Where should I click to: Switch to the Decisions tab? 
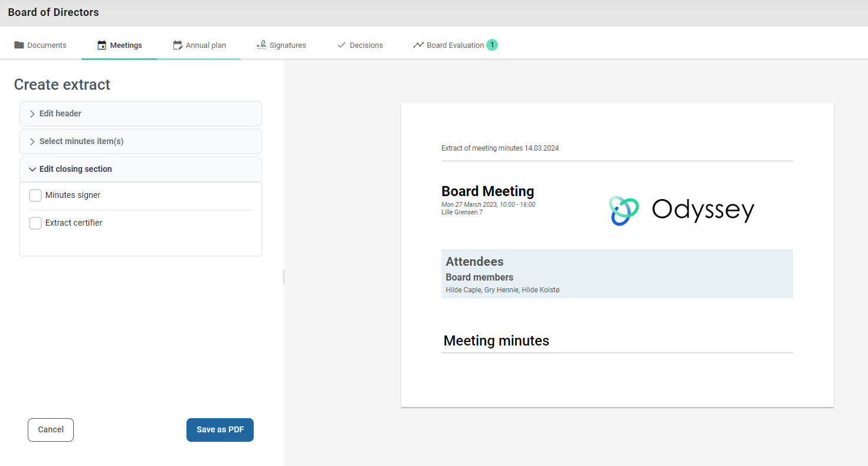[x=360, y=45]
